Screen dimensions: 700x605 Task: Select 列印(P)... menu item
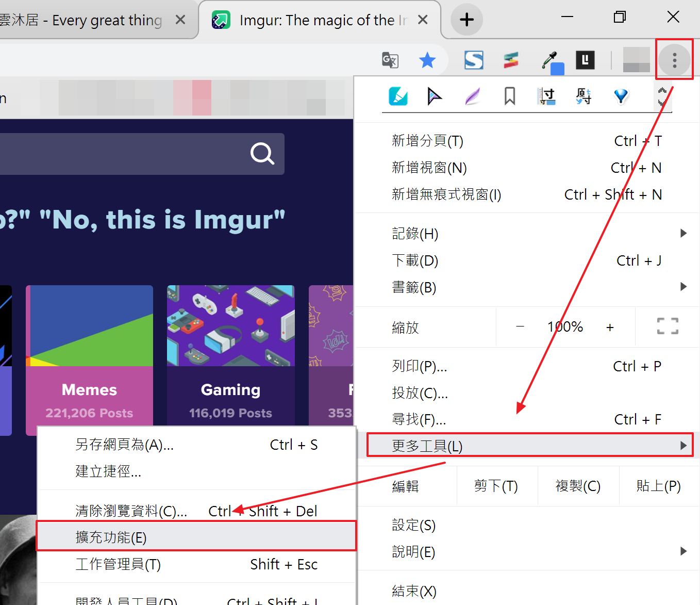tap(527, 366)
